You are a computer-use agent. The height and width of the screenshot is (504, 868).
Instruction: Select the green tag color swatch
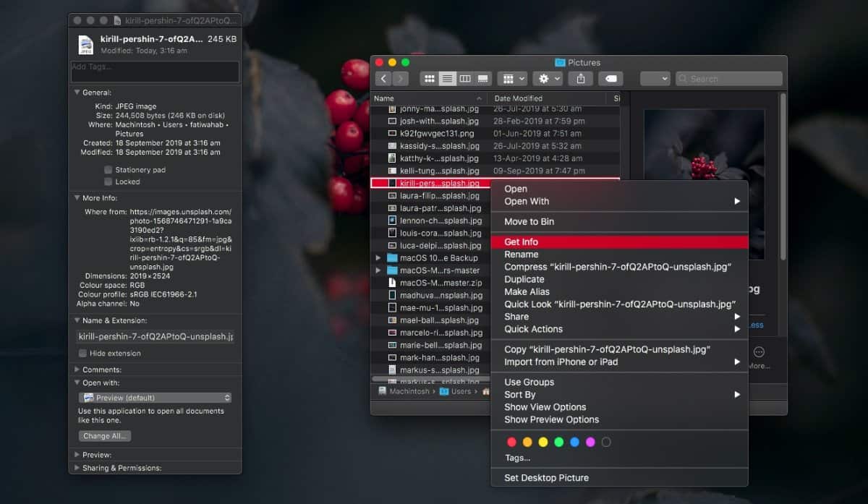[558, 442]
